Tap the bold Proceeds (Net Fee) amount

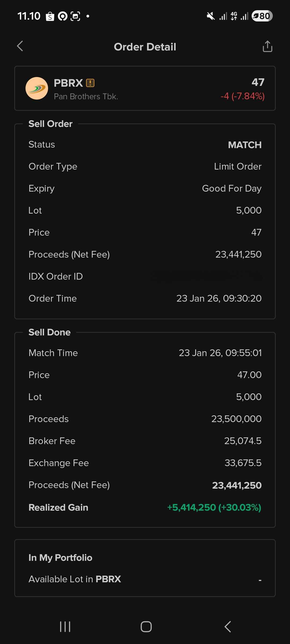pos(237,485)
